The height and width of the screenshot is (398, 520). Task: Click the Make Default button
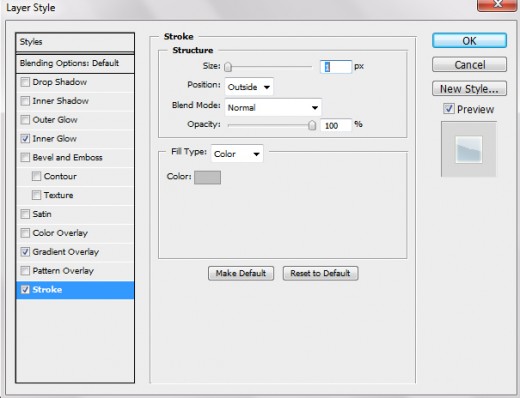pos(241,273)
